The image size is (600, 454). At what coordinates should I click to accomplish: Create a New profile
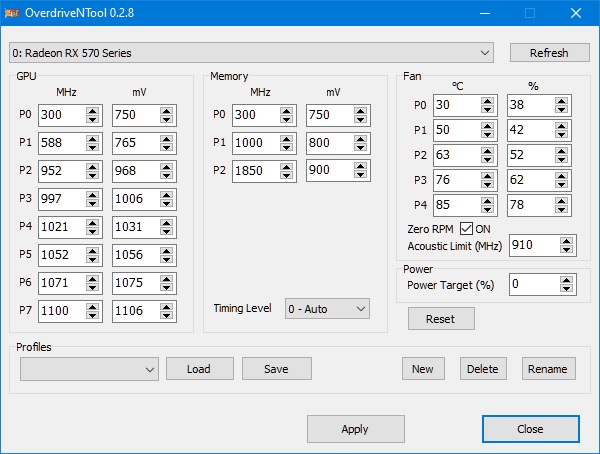tap(423, 369)
